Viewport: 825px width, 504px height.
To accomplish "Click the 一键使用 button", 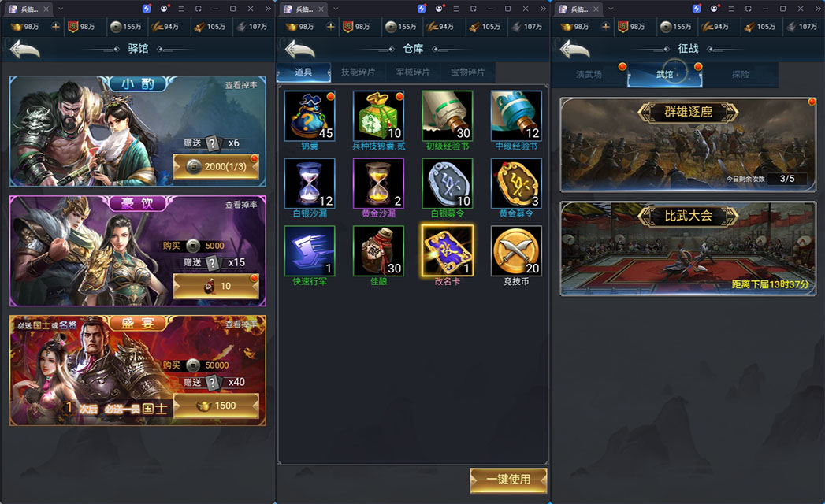I will [x=508, y=480].
